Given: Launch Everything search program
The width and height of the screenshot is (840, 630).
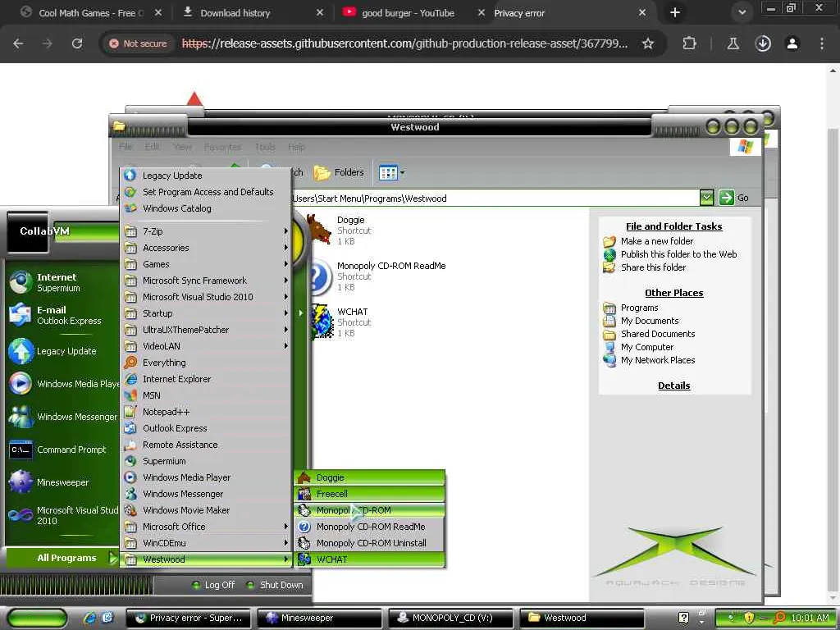Looking at the screenshot, I should [x=206, y=363].
